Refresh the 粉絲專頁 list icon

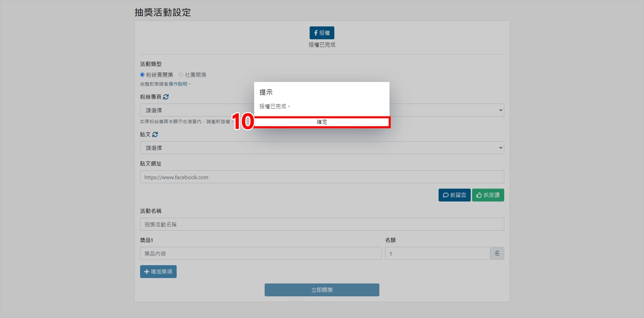point(166,97)
